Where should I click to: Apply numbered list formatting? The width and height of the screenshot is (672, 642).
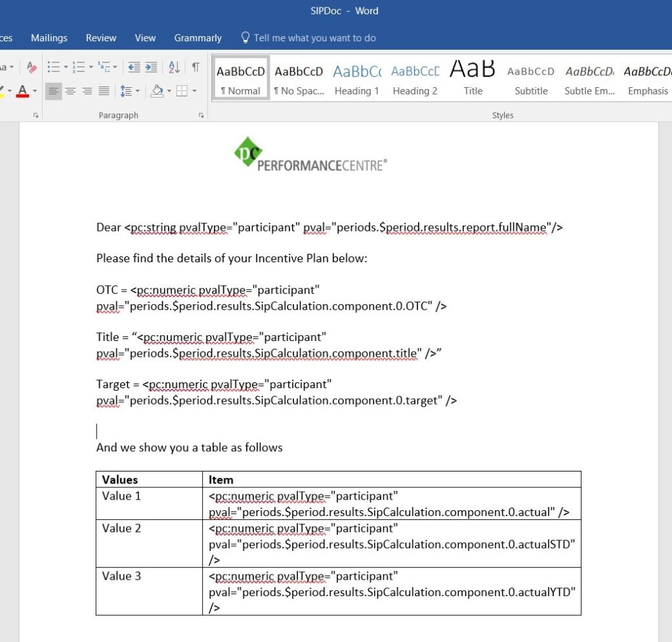click(79, 67)
